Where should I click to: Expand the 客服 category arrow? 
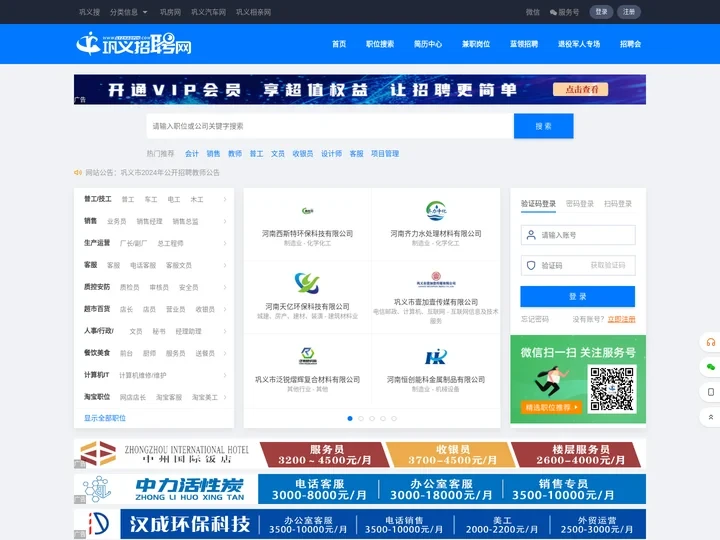(225, 265)
